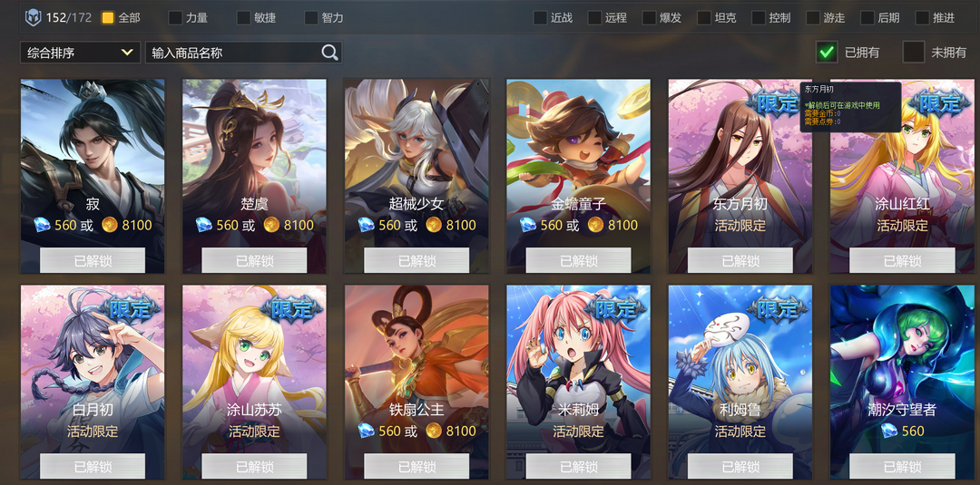Expand the sort dropdown via its arrow

(x=128, y=53)
